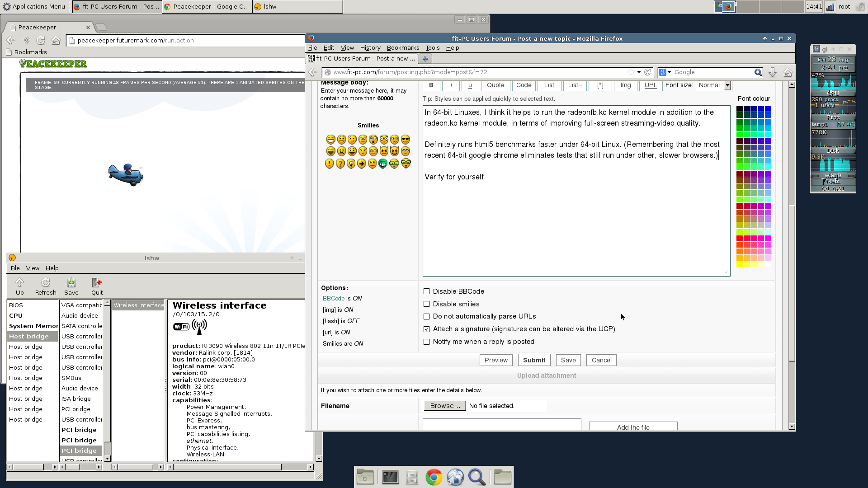Viewport: 868px width, 488px height.
Task: Enable Disable smilies checkbox
Action: coord(426,304)
